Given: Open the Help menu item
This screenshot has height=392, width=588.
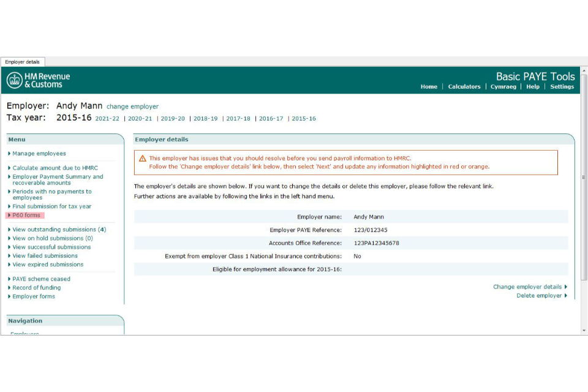Looking at the screenshot, I should click(x=532, y=86).
